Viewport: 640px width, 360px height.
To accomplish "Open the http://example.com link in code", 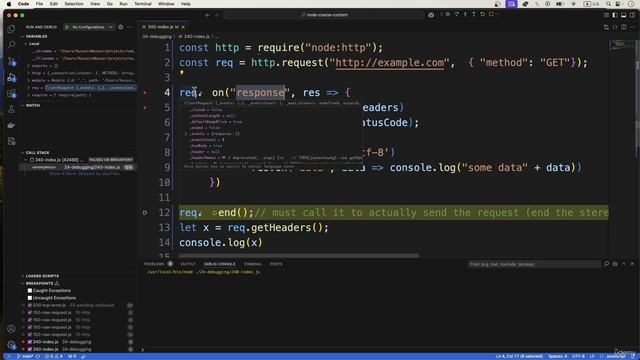I will (x=389, y=63).
